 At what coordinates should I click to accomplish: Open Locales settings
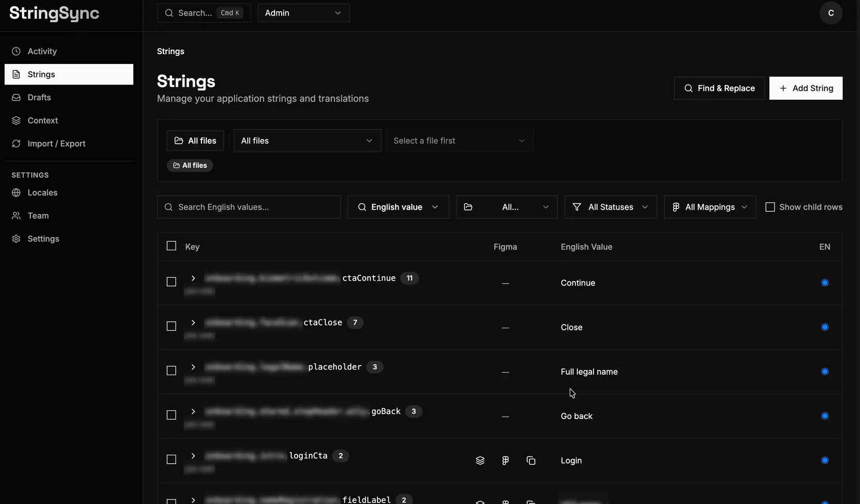click(x=69, y=192)
